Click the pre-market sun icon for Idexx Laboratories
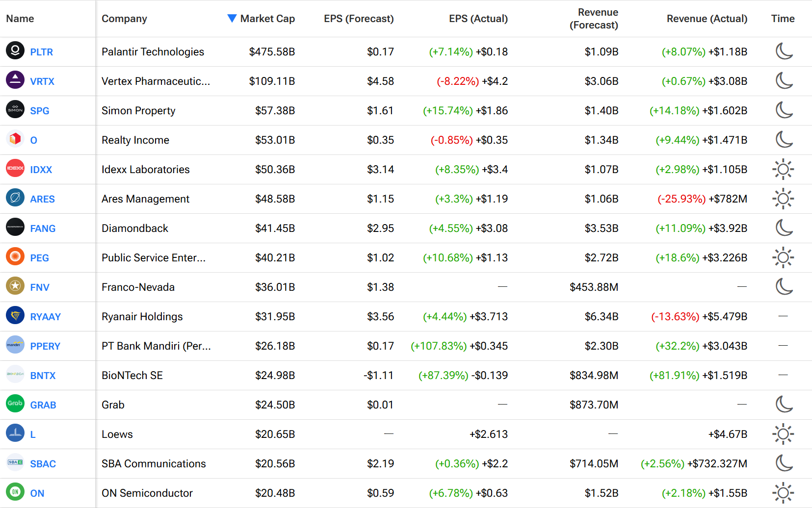Viewport: 812px width, 508px height. coord(783,169)
